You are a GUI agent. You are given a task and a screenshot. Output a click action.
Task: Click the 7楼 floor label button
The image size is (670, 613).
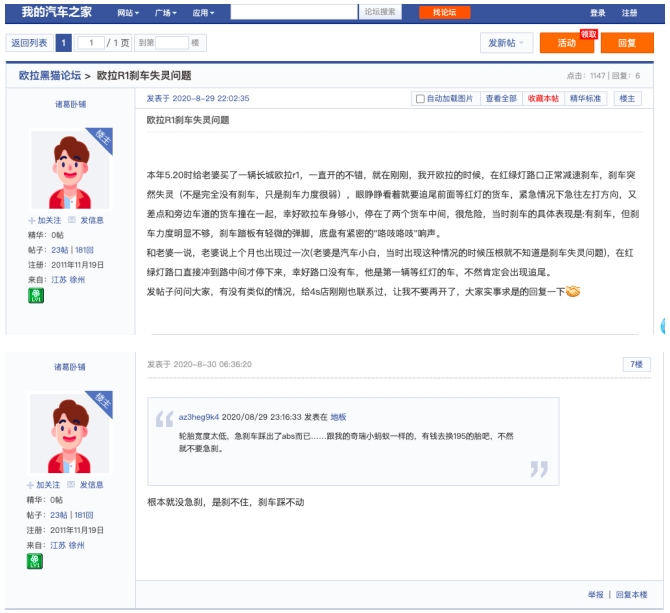[x=636, y=364]
